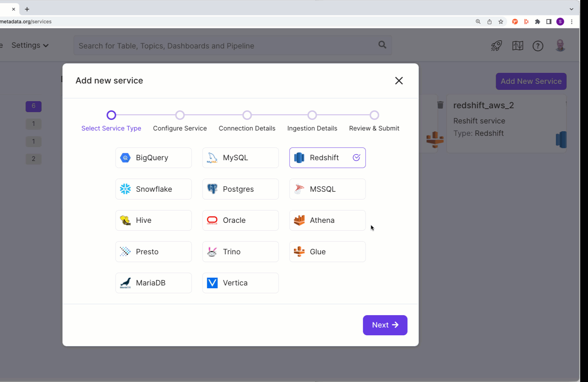Image resolution: width=588 pixels, height=382 pixels.
Task: Delete service using trash icon
Action: click(440, 105)
